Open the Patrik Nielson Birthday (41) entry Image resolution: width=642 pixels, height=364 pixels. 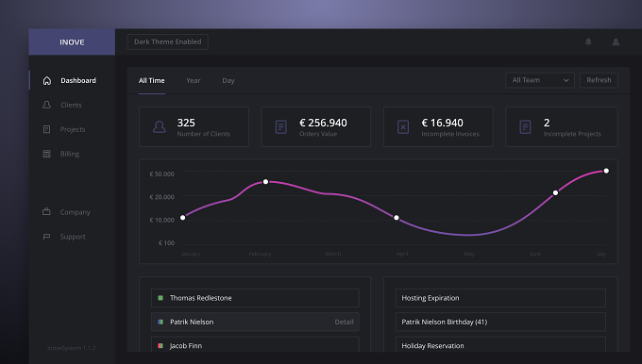tap(500, 322)
